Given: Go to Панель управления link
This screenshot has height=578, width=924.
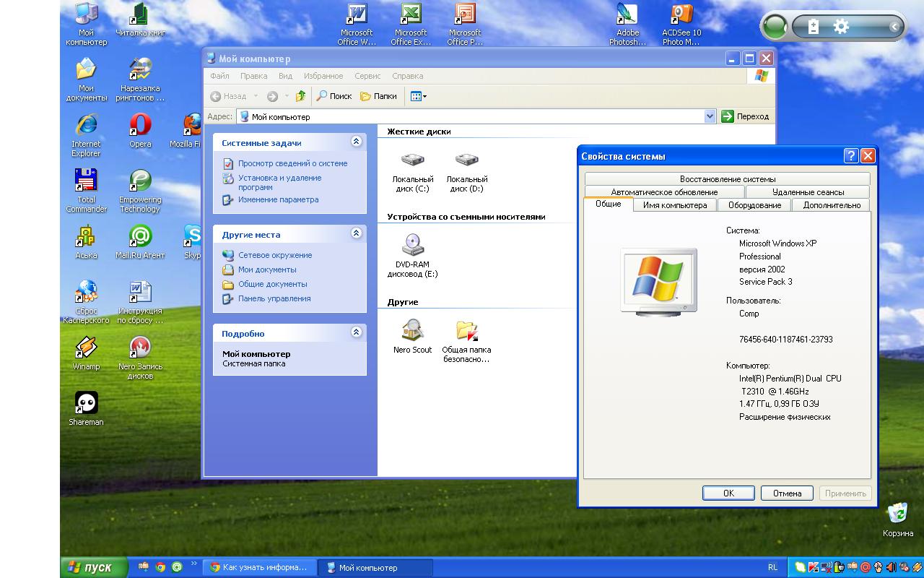Looking at the screenshot, I should coord(274,298).
